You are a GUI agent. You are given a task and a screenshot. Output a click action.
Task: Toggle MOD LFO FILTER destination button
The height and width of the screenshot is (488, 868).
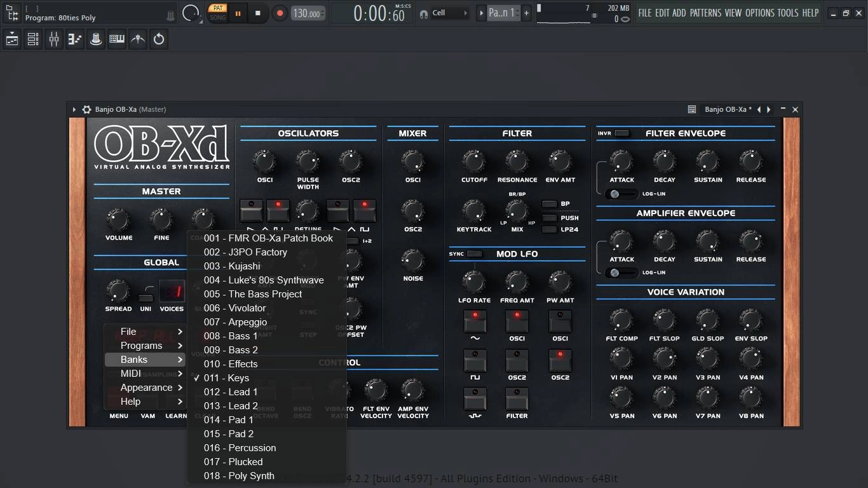point(517,399)
